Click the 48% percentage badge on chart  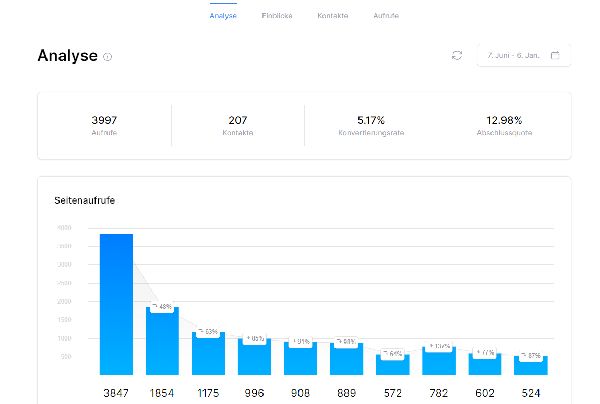coord(162,306)
